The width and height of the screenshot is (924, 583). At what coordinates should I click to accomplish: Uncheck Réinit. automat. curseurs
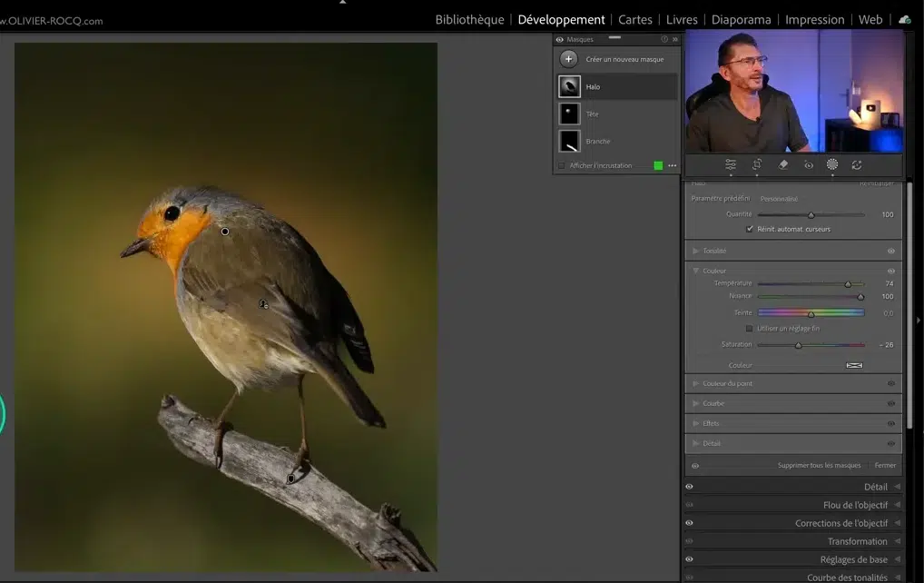(750, 229)
